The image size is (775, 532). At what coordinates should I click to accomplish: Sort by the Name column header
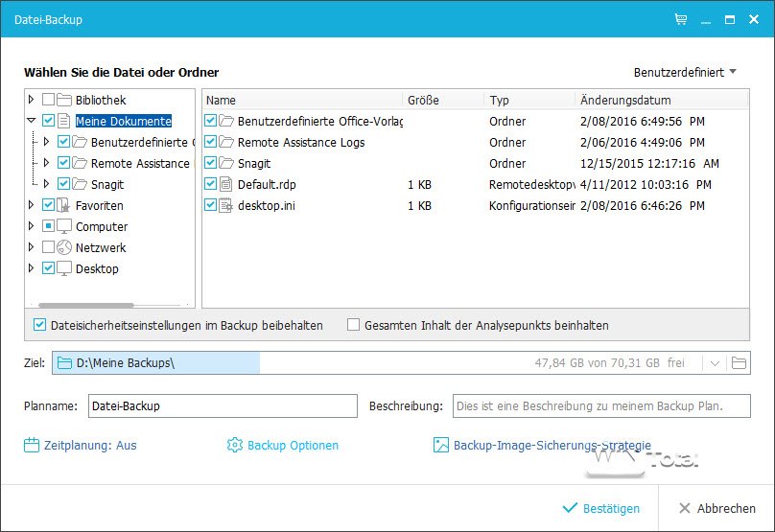[302, 100]
